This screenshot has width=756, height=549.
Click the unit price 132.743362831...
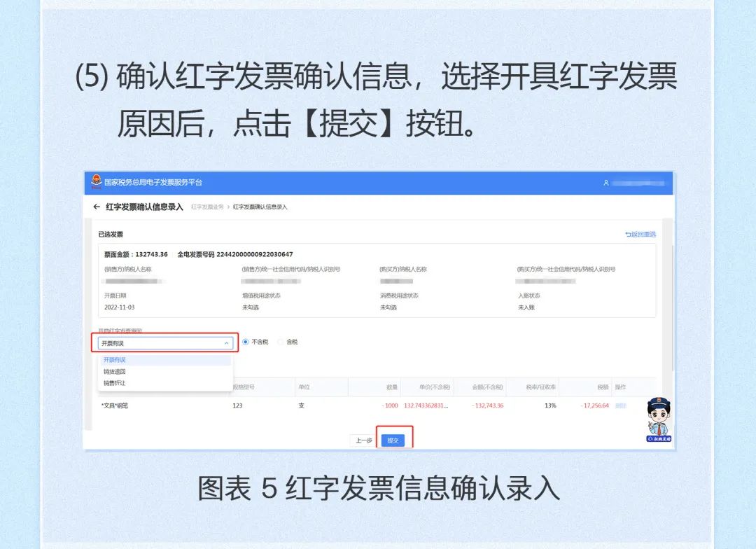[426, 405]
